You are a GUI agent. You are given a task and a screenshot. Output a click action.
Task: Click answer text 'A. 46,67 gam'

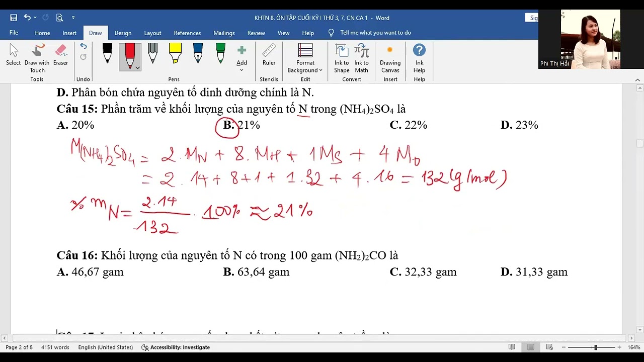click(90, 272)
